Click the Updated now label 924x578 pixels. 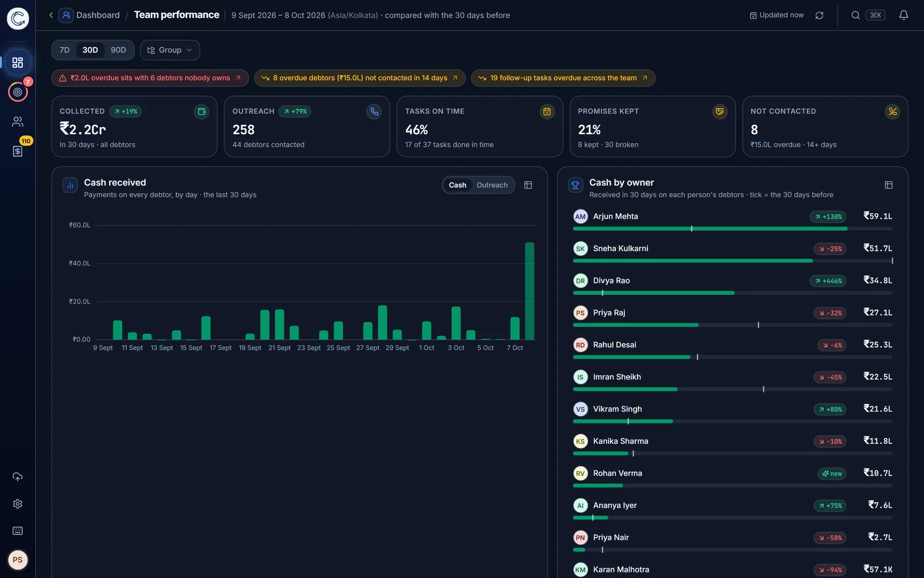tap(777, 15)
